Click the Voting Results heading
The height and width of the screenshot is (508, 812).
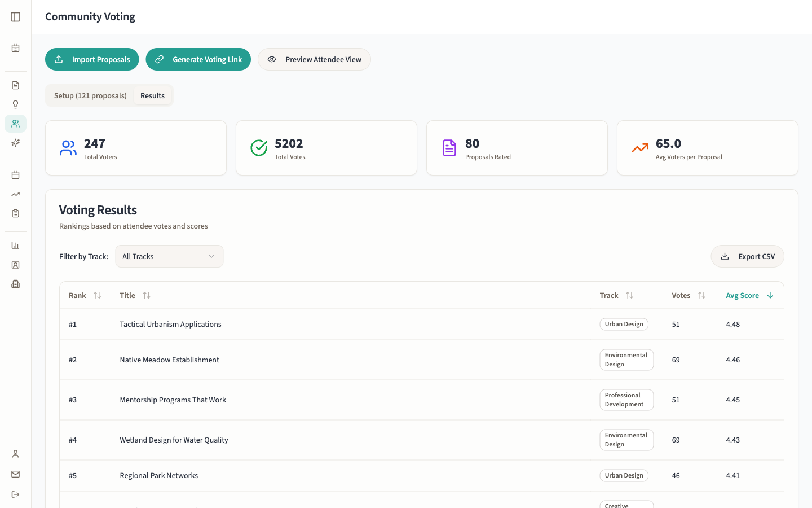(x=98, y=210)
